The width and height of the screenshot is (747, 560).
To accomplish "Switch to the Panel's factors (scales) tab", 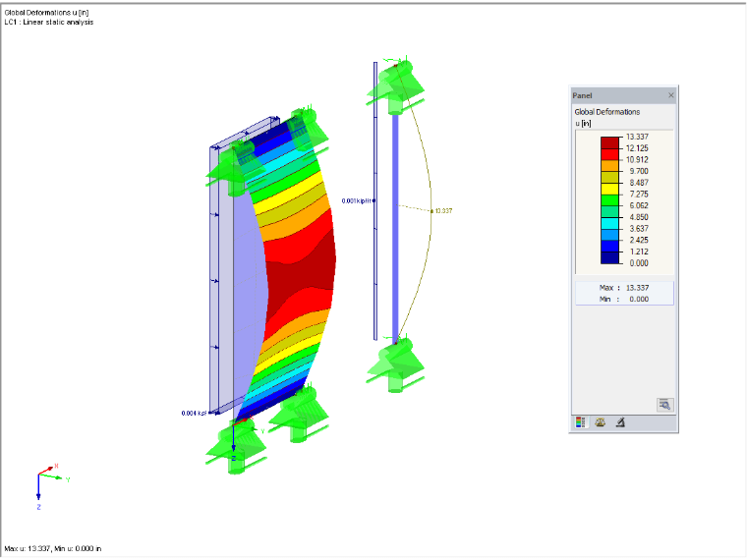I will pyautogui.click(x=600, y=422).
